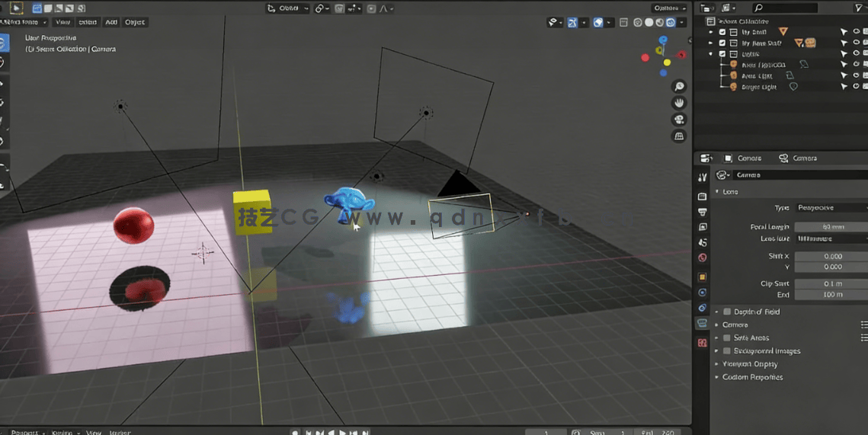868x435 pixels.
Task: Open the shading options dropdown arrow
Action: click(x=683, y=23)
